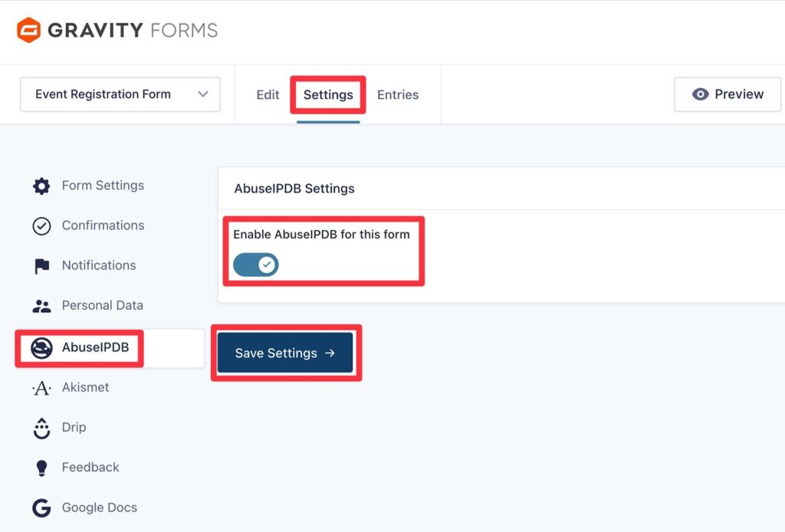The width and height of the screenshot is (785, 532).
Task: Click the Form Settings gear icon
Action: pyautogui.click(x=41, y=186)
